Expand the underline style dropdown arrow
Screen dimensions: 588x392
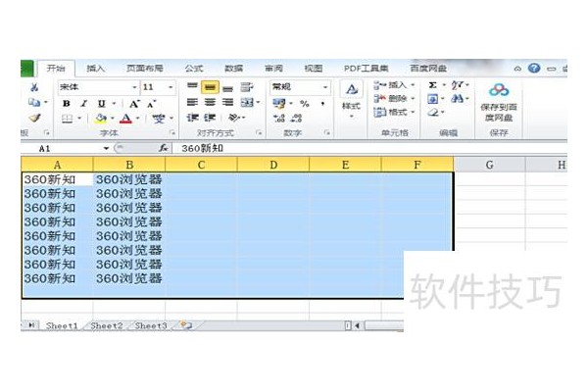coord(114,104)
